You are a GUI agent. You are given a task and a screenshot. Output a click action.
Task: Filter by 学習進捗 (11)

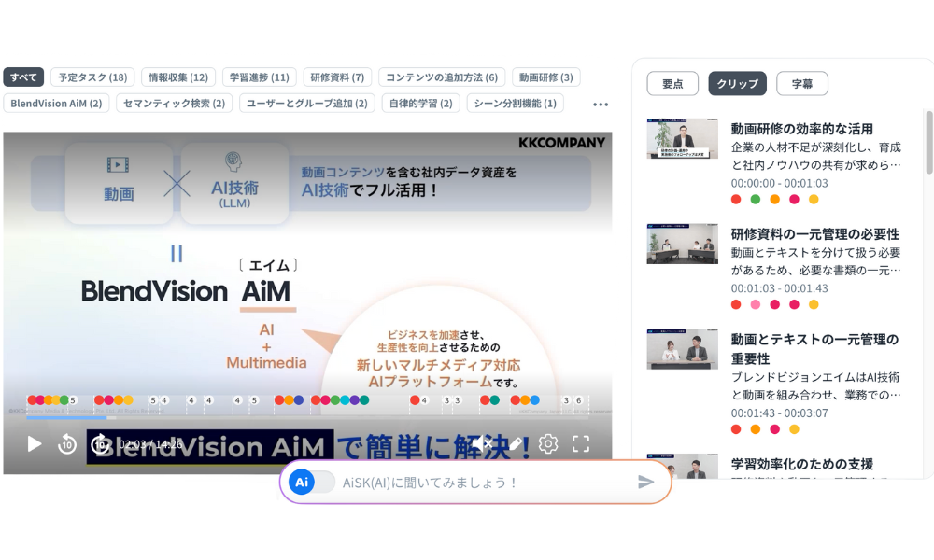coord(259,77)
